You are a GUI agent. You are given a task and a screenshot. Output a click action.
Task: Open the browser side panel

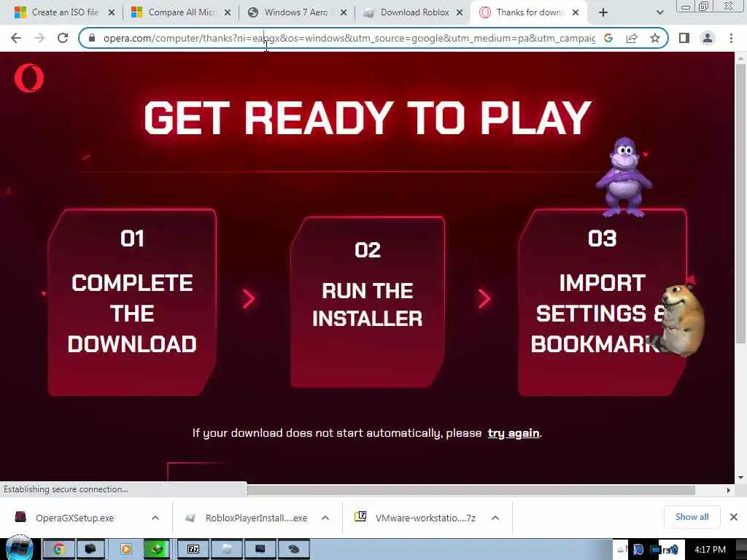coord(684,38)
